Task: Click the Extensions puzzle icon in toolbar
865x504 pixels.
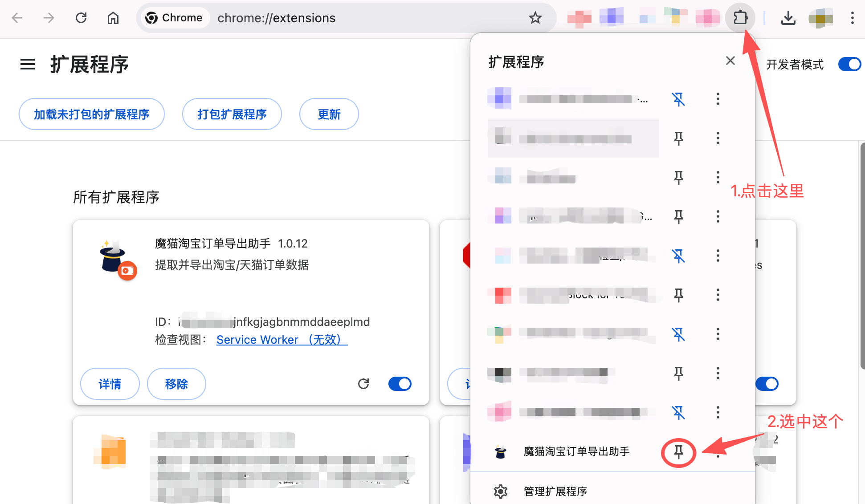Action: [740, 18]
